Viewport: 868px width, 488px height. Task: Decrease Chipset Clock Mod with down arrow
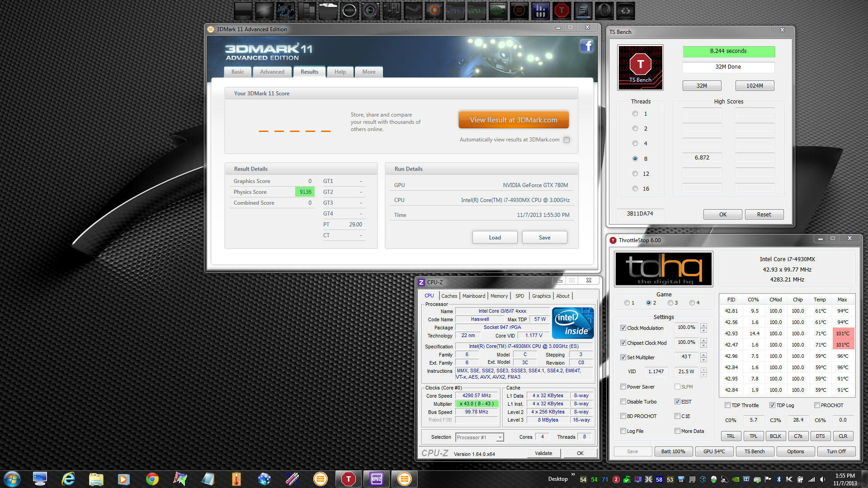click(x=703, y=345)
